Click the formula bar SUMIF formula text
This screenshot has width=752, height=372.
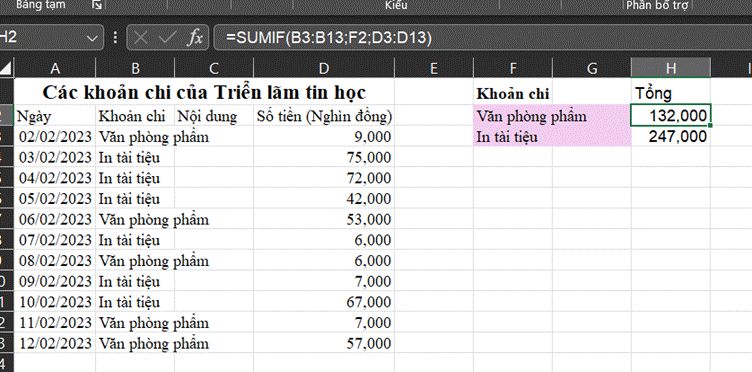pyautogui.click(x=329, y=37)
